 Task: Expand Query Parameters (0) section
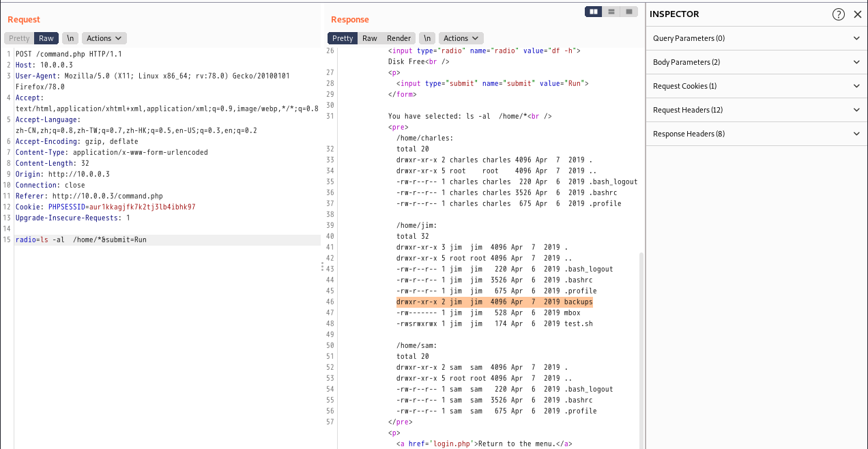click(757, 38)
